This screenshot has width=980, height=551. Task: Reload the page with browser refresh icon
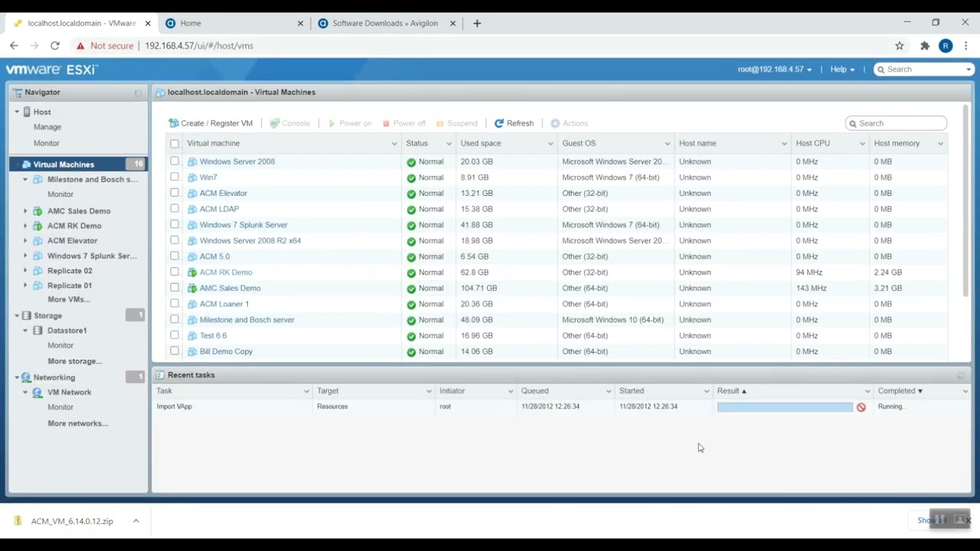55,46
